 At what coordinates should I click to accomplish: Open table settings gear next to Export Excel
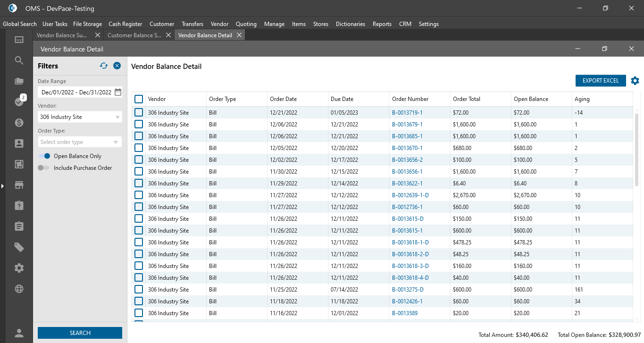635,81
